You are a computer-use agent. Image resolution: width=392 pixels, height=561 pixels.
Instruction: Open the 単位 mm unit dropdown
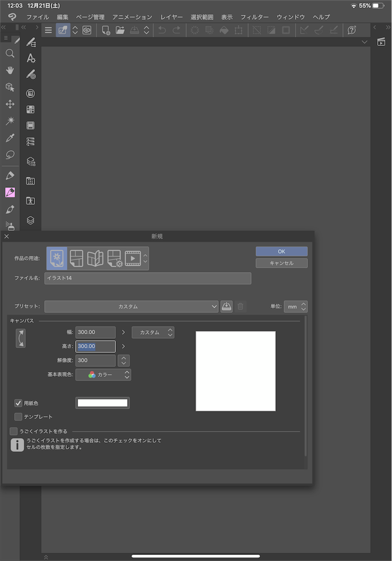point(296,307)
